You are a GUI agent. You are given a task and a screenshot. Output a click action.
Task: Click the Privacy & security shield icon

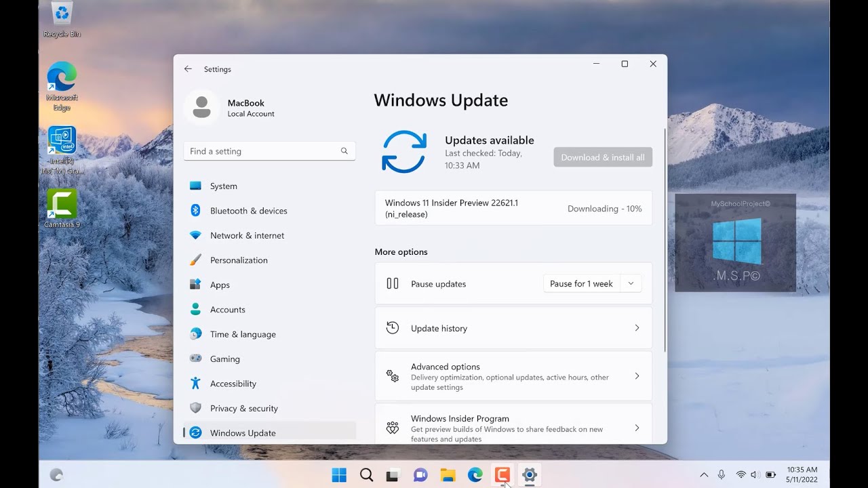coord(195,408)
